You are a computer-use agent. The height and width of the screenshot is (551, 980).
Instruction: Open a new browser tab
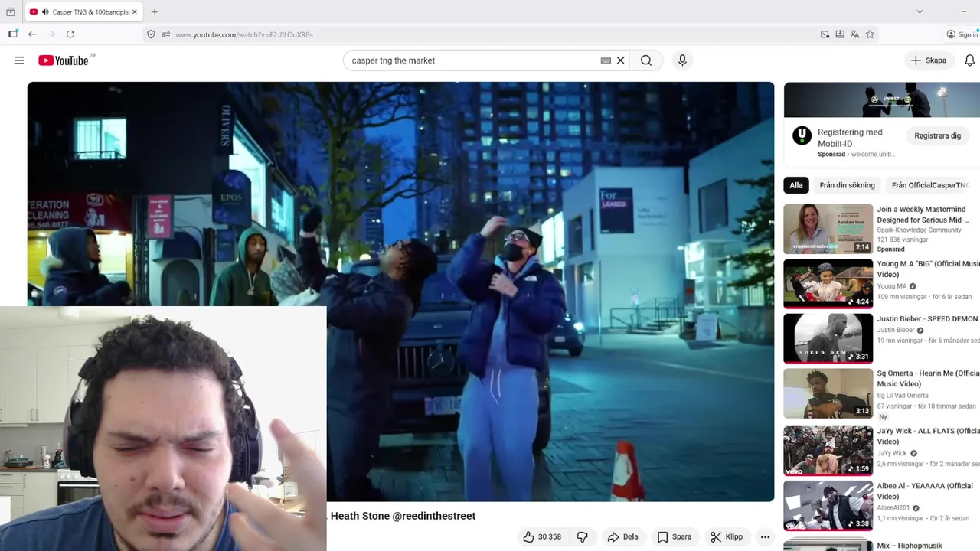155,12
